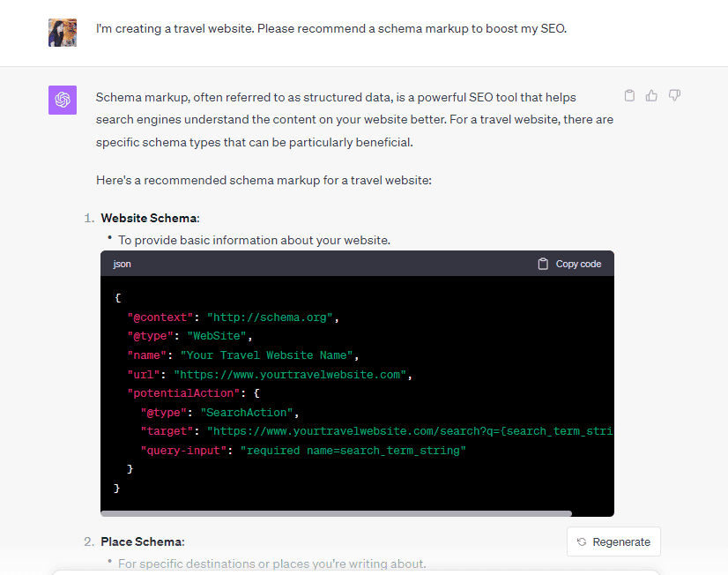Click the bullet "To provide basic information about your website"
728x575 pixels.
click(254, 240)
